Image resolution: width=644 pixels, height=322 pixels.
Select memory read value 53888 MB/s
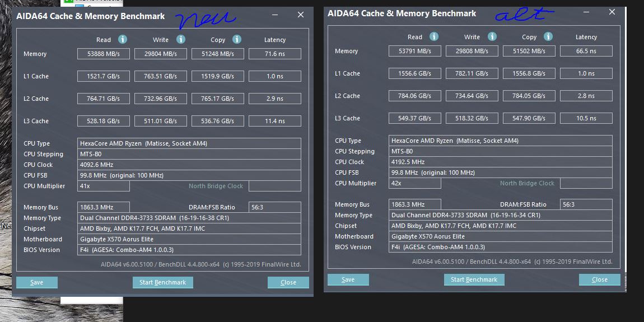[104, 54]
